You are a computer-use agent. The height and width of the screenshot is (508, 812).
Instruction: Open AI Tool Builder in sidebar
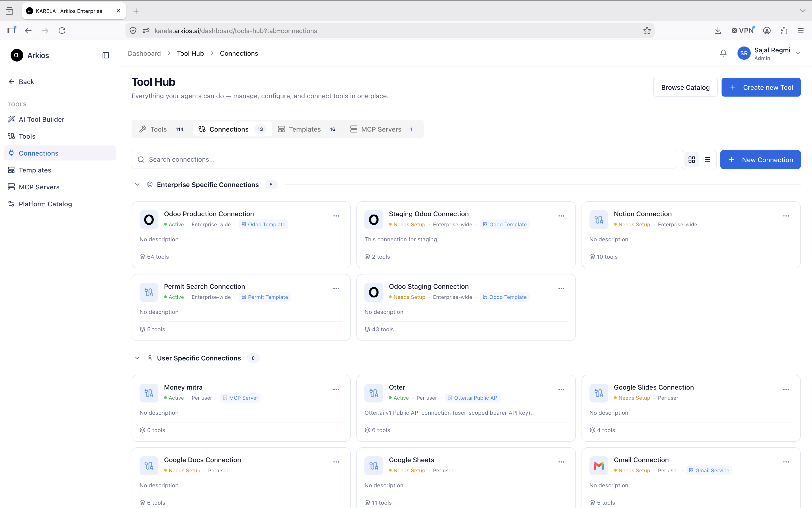(x=60, y=119)
